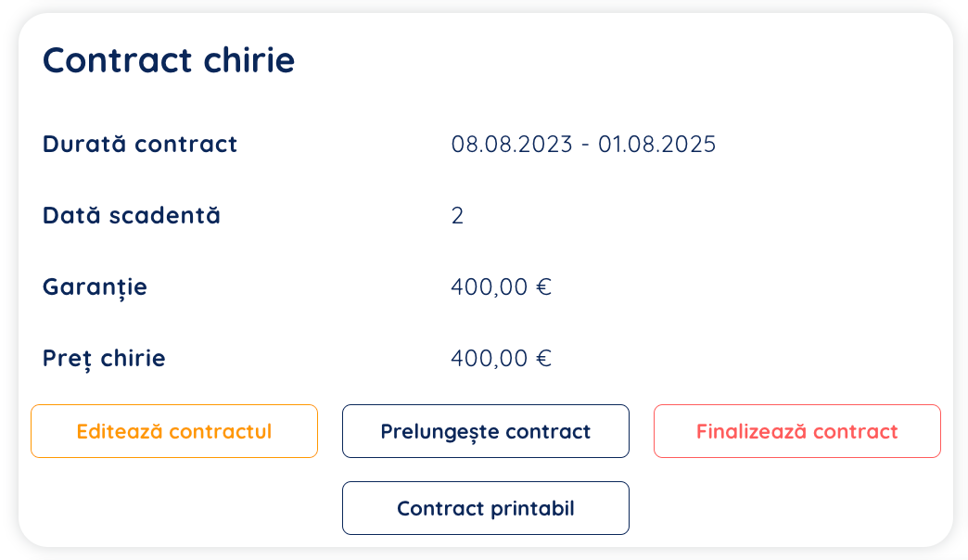Image resolution: width=968 pixels, height=560 pixels.
Task: Click the Garanție label
Action: click(x=95, y=287)
